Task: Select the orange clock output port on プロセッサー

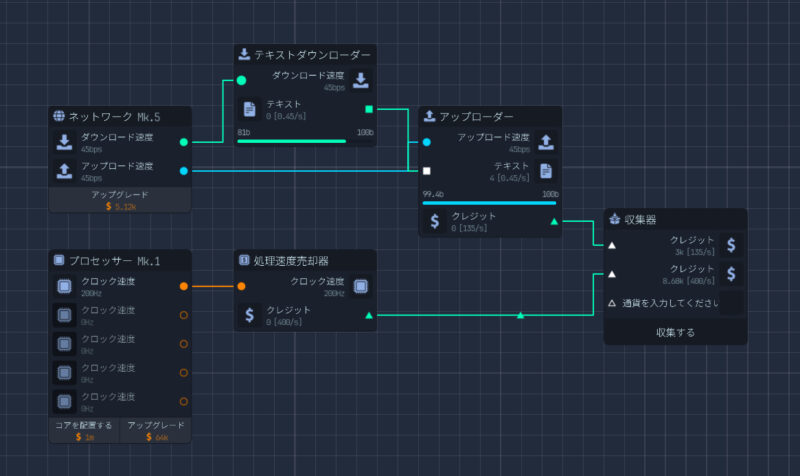Action: coord(183,286)
